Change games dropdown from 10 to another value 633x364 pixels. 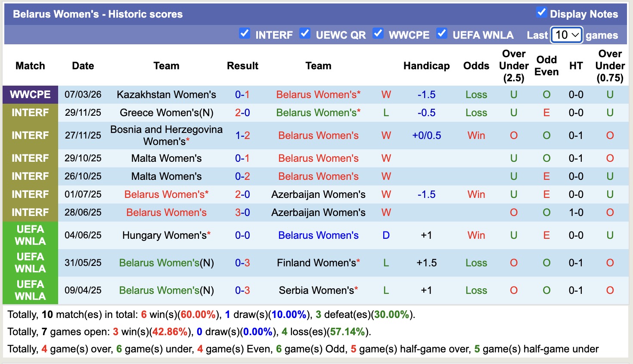tap(566, 35)
